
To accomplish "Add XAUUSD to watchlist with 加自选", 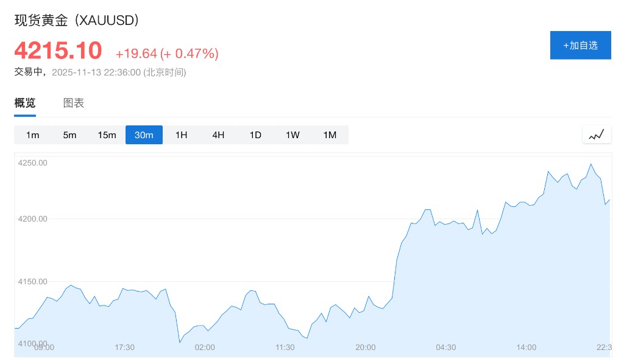I will (x=580, y=45).
